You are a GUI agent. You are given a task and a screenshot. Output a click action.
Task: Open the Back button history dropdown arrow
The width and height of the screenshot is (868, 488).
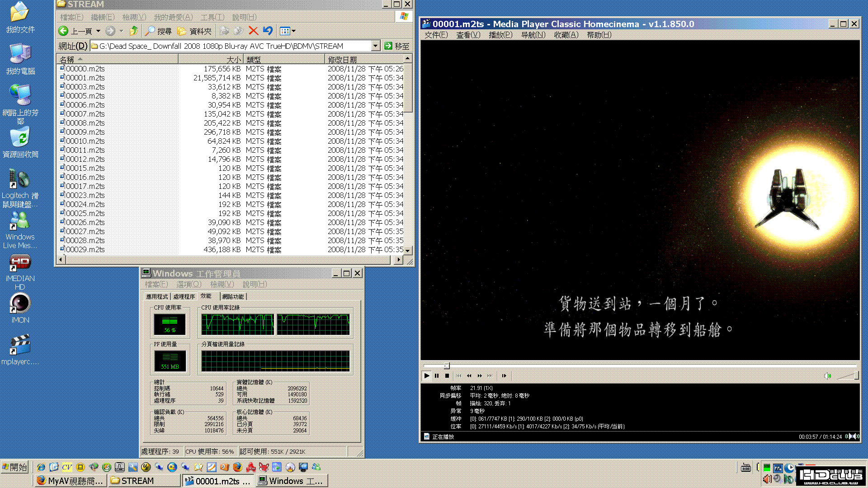(x=98, y=31)
